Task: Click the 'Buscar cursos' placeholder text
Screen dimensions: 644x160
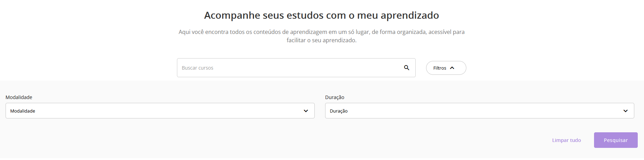Action: 197,68
